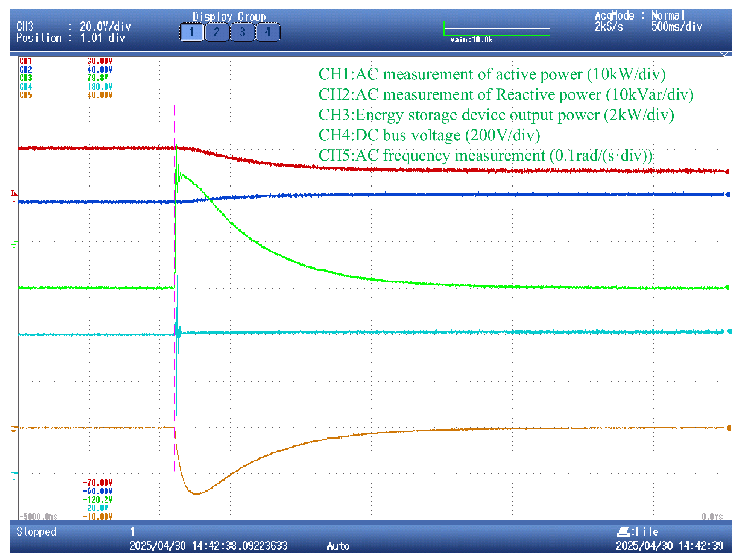
Task: Switch to Display Group 3
Action: [242, 32]
